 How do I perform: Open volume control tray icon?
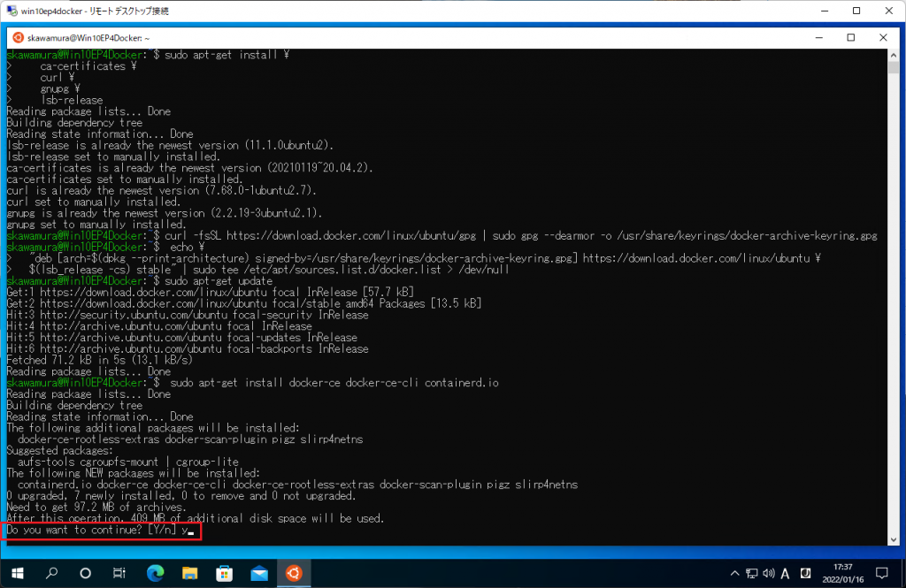pos(768,573)
